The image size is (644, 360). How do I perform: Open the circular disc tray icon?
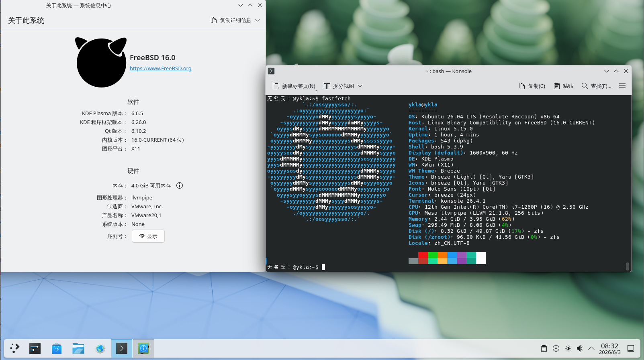click(x=556, y=348)
